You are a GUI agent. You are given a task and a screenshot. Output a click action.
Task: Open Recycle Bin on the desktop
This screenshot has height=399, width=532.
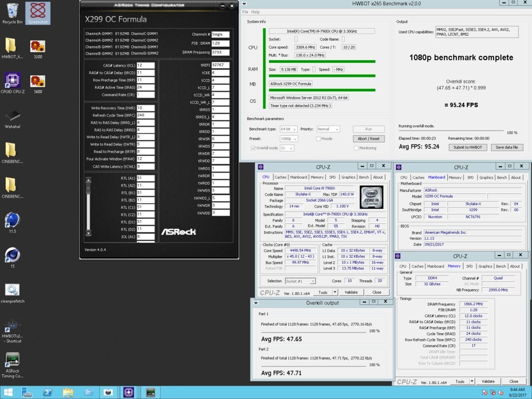pyautogui.click(x=12, y=11)
